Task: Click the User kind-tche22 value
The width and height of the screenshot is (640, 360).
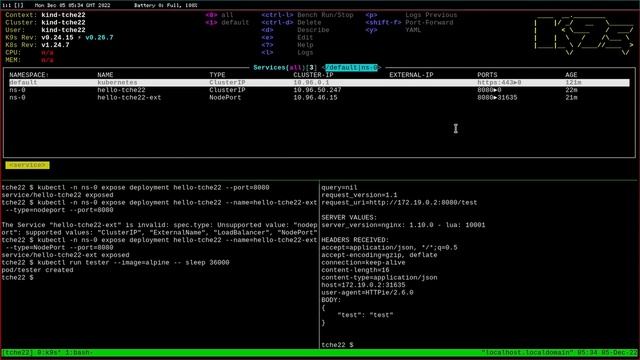Action: pos(63,30)
